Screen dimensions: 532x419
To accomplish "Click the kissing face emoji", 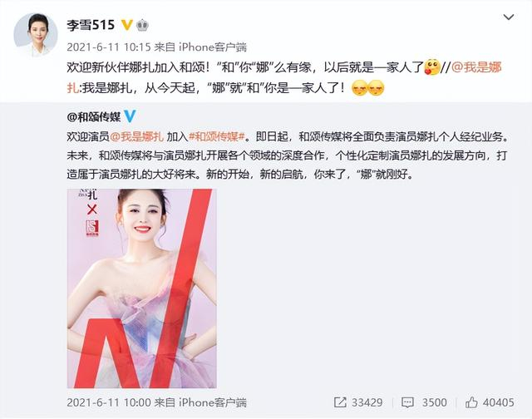I will point(432,67).
